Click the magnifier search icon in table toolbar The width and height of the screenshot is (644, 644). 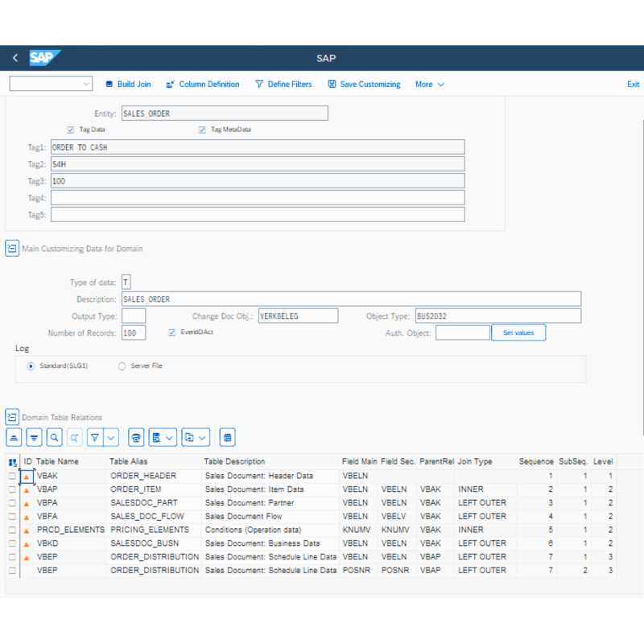coord(54,437)
